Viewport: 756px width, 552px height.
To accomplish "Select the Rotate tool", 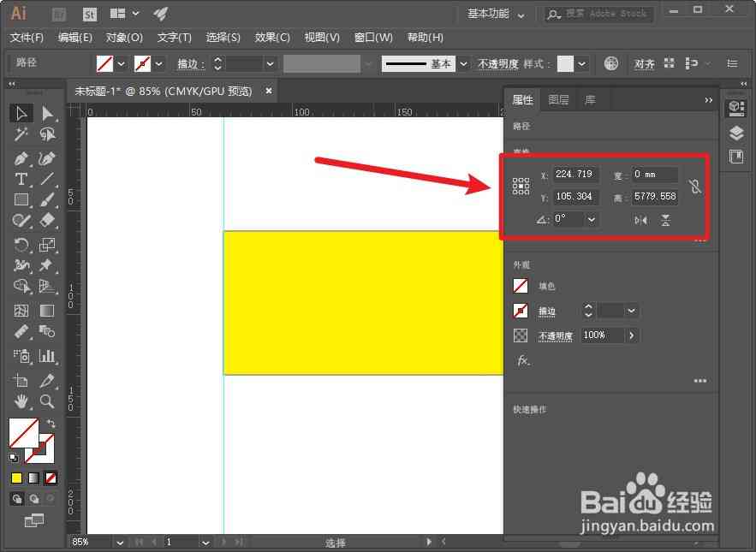I will click(21, 245).
